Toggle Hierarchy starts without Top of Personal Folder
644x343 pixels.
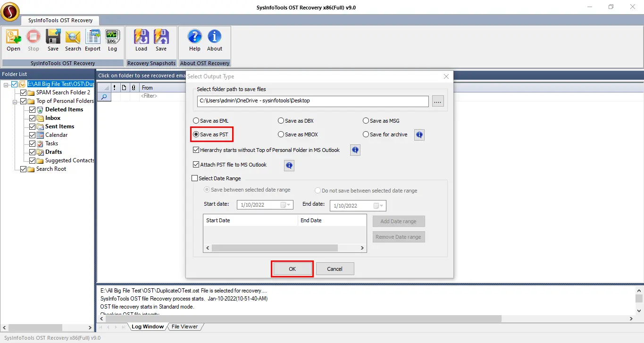pos(196,150)
